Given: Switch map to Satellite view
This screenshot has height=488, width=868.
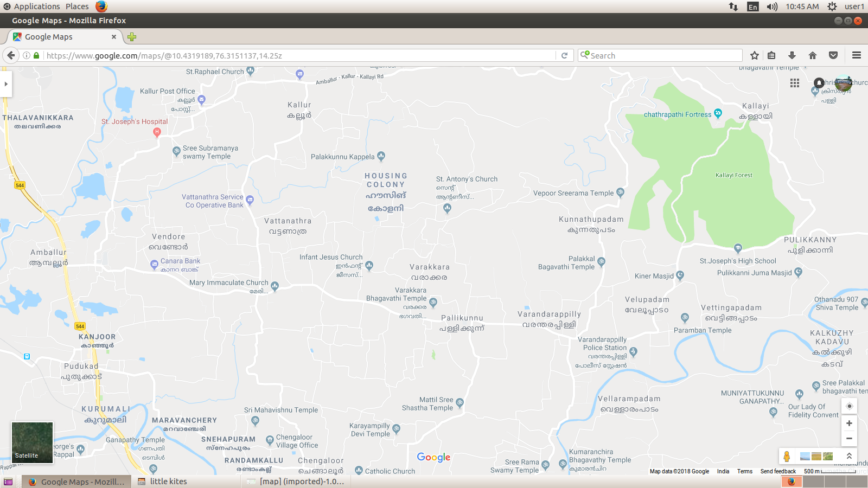Looking at the screenshot, I should click(33, 442).
